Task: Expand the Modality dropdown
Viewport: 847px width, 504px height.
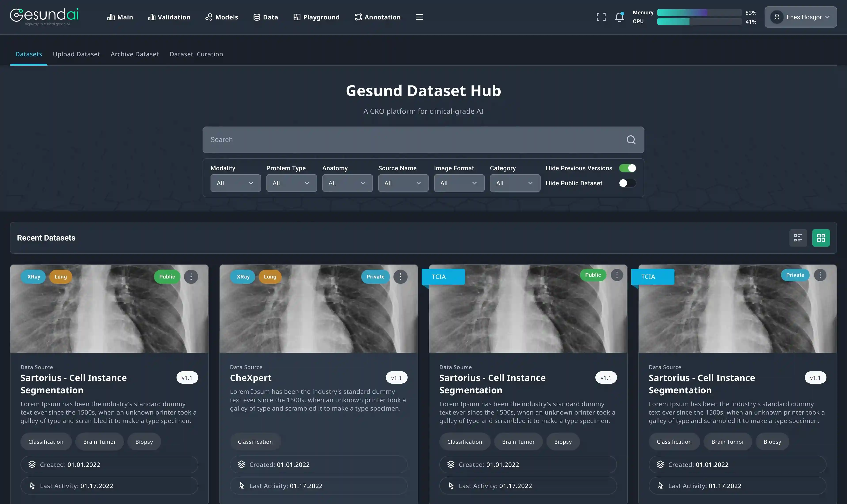Action: coord(235,183)
